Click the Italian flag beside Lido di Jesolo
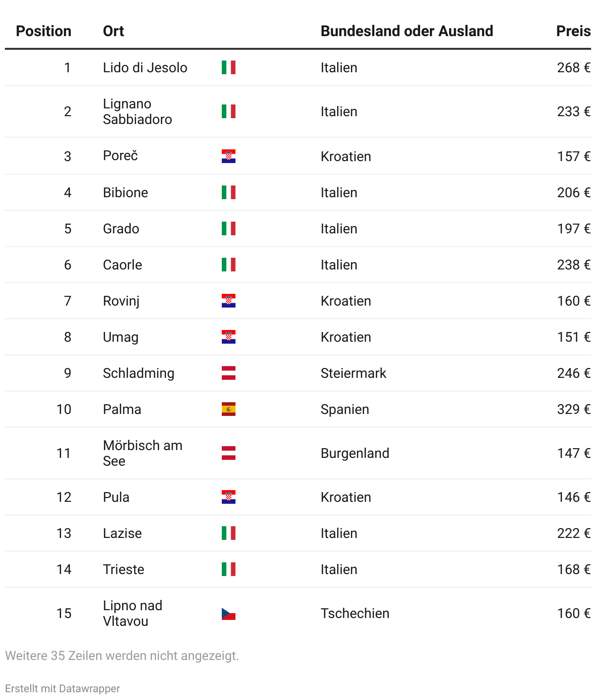The height and width of the screenshot is (700, 596). coord(228,67)
